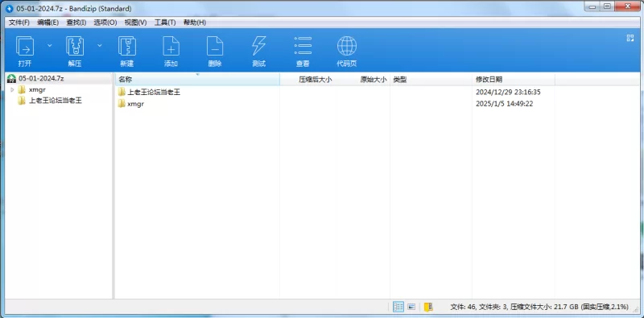Maximize the Bandizip window
Viewport: 644px width, 318px height.
click(x=607, y=6)
